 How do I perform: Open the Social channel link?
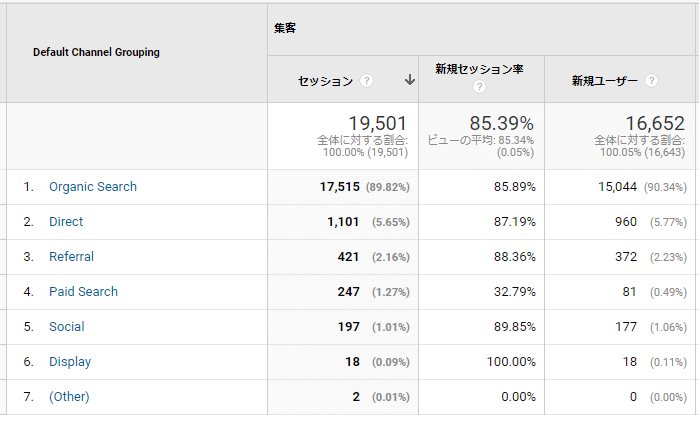tap(66, 327)
